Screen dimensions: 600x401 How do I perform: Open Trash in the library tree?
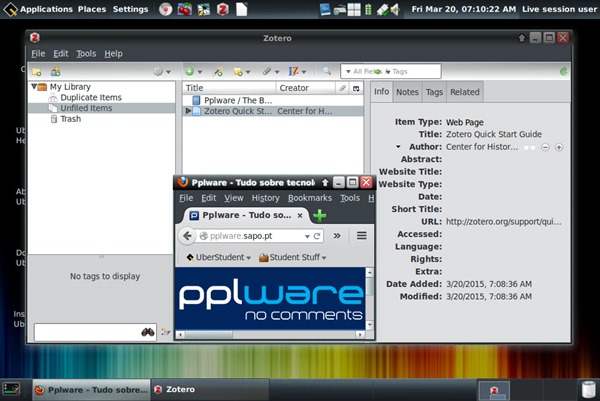70,119
